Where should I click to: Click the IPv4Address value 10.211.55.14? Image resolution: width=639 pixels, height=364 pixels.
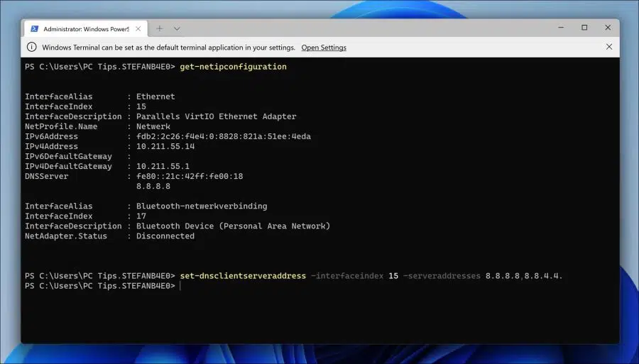(x=165, y=147)
